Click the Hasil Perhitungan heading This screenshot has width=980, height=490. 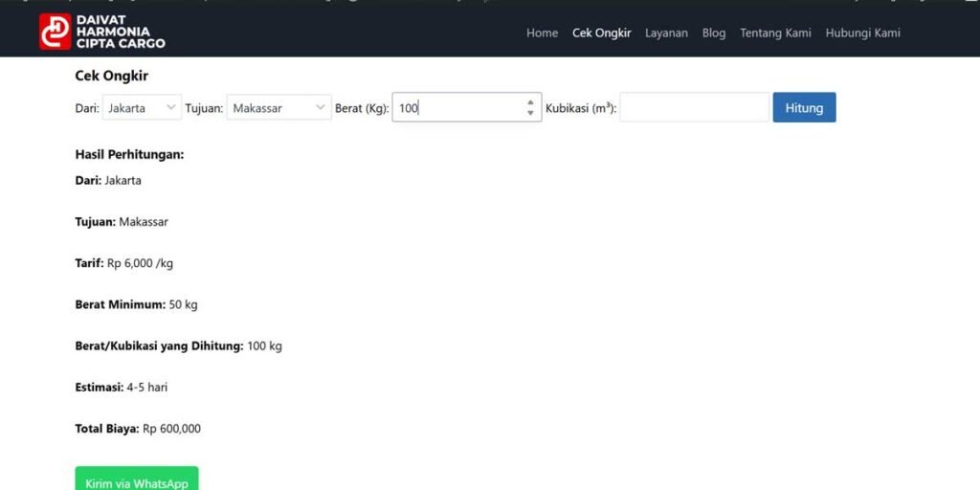(129, 154)
